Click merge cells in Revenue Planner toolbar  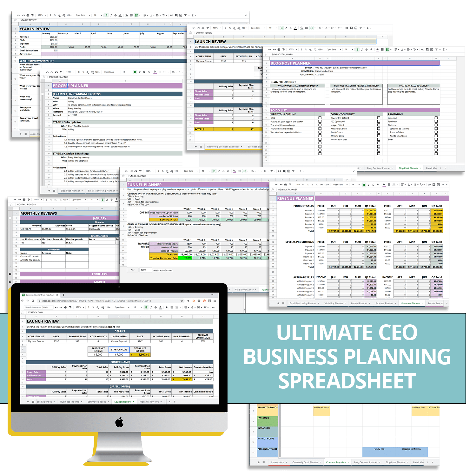point(394,184)
